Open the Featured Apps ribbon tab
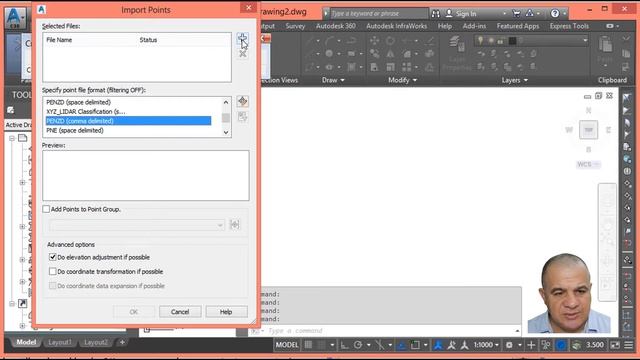The width and height of the screenshot is (640, 360). 518,26
